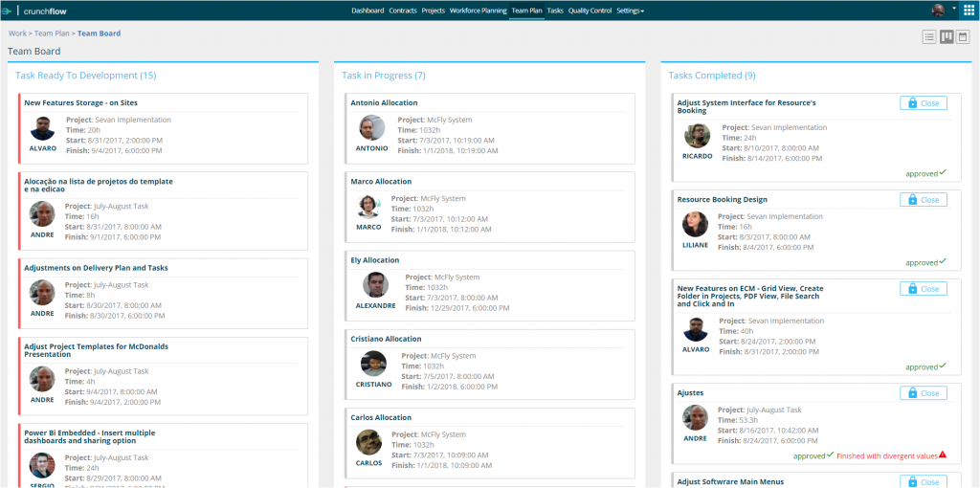Click Andre's avatar on Adjust Project Templates card
The image size is (980, 488).
coord(42,380)
